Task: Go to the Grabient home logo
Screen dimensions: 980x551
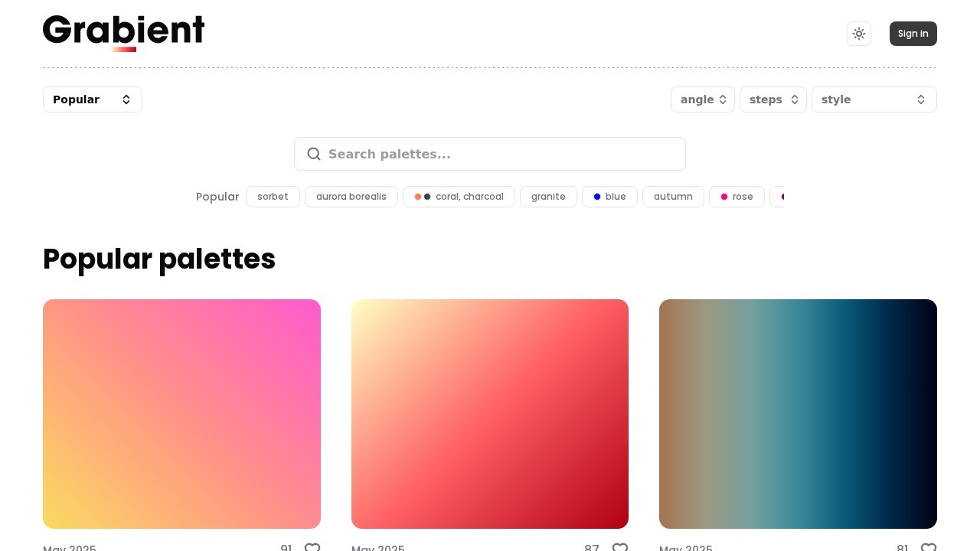Action: pyautogui.click(x=123, y=33)
